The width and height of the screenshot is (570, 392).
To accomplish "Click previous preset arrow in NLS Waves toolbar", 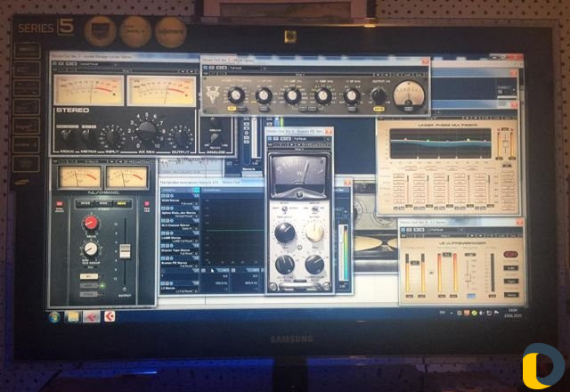I will 111,162.
